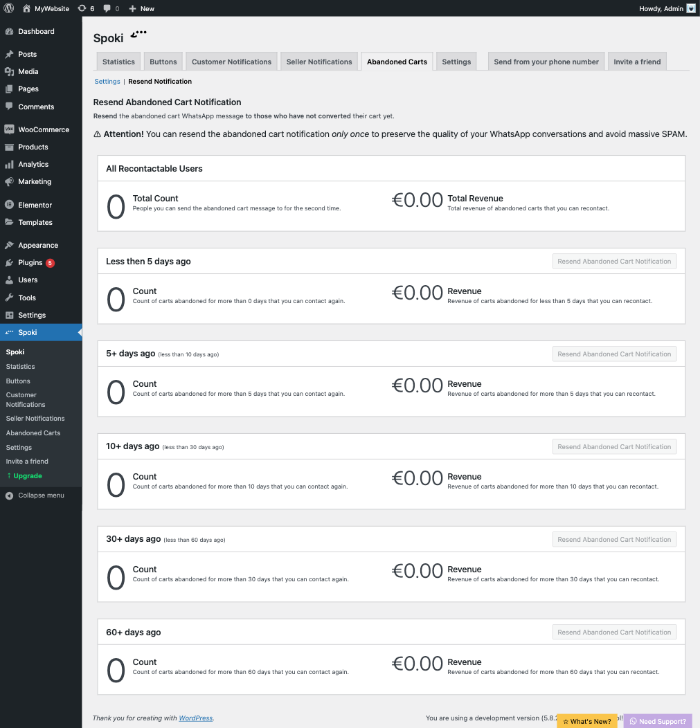Image resolution: width=700 pixels, height=728 pixels.
Task: Click the green Upgrade submenu item
Action: 28,476
